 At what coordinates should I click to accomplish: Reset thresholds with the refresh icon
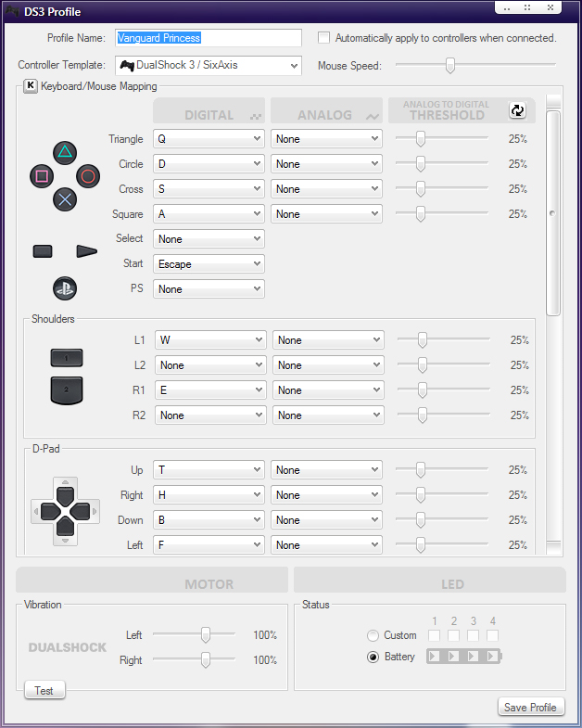point(517,110)
